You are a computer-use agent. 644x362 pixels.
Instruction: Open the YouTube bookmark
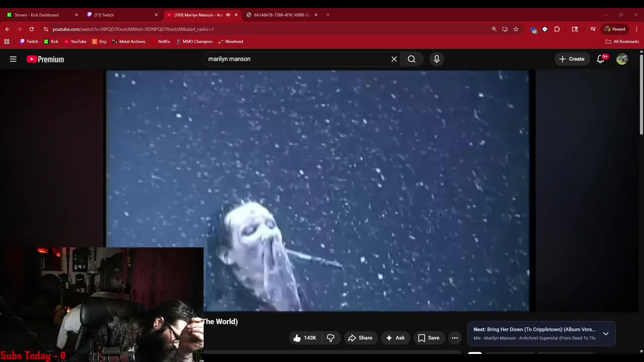[75, 42]
